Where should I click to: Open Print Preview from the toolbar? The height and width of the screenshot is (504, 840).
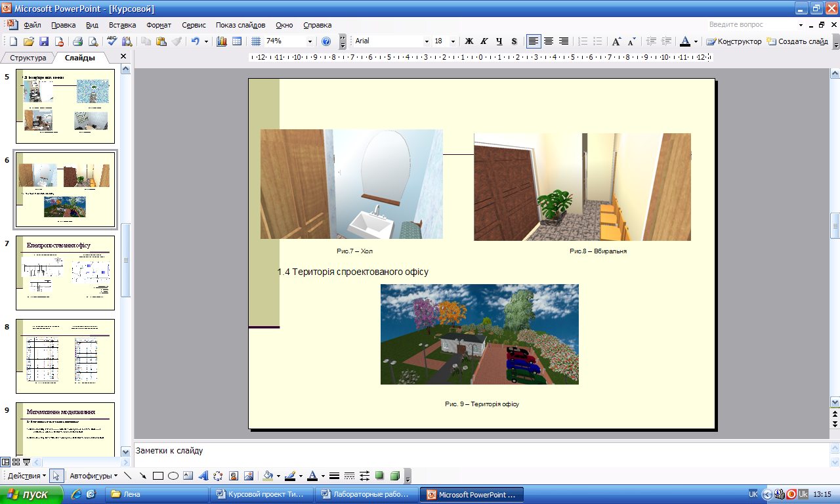pyautogui.click(x=93, y=41)
